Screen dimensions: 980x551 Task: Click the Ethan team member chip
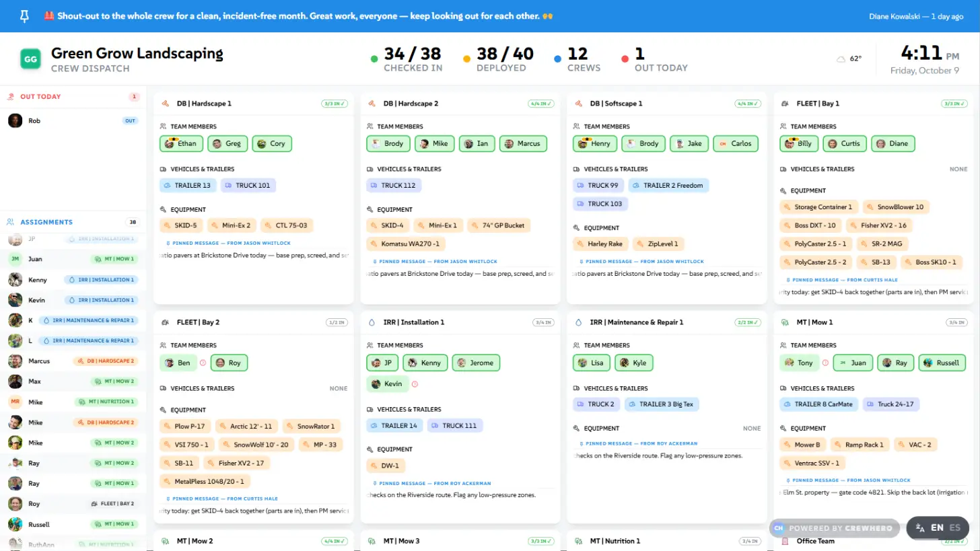pos(181,144)
